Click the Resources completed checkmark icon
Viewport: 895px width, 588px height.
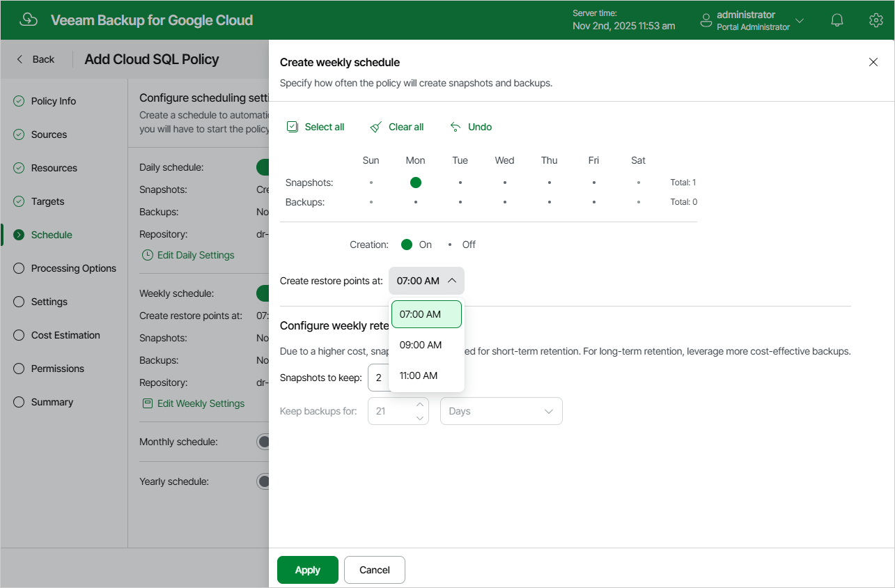coord(19,168)
